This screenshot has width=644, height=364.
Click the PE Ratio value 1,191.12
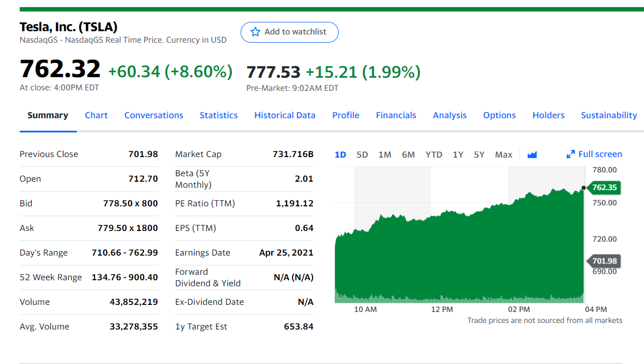tap(294, 204)
